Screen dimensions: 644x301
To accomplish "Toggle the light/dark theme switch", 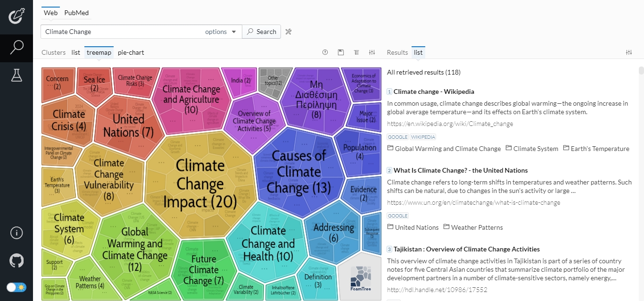I will pos(17,287).
